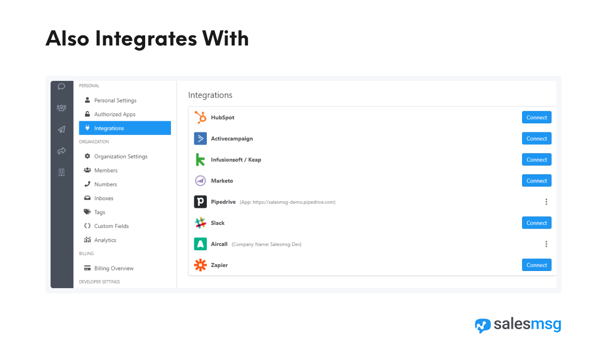The height and width of the screenshot is (364, 607).
Task: Click the Activecampaign integration name
Action: point(232,139)
